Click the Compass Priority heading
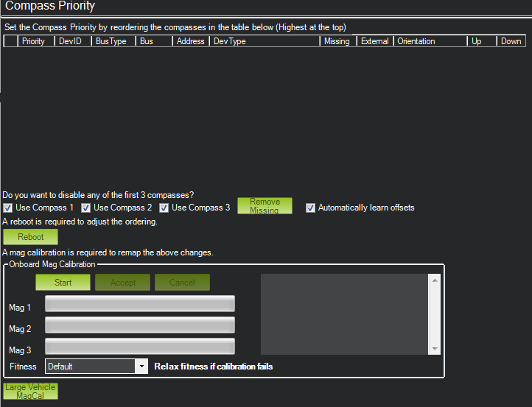This screenshot has width=532, height=407. point(50,6)
